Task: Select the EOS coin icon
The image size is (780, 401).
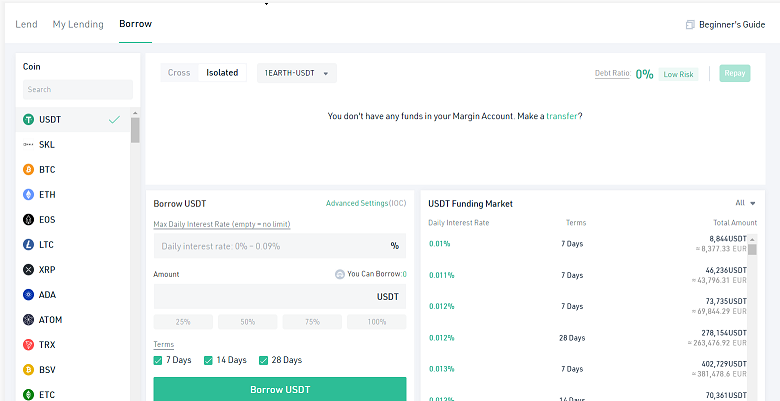Action: coord(28,219)
